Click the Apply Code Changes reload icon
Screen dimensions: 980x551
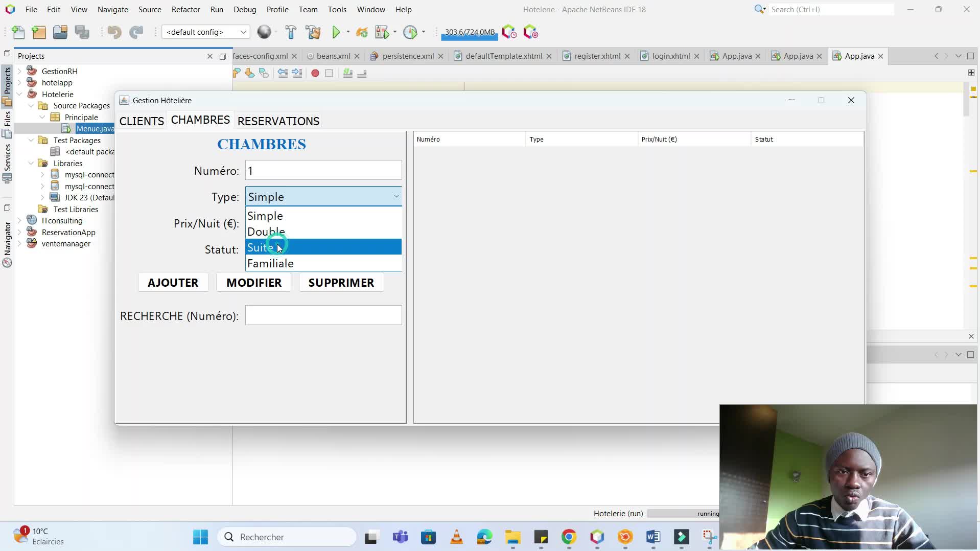point(362,32)
